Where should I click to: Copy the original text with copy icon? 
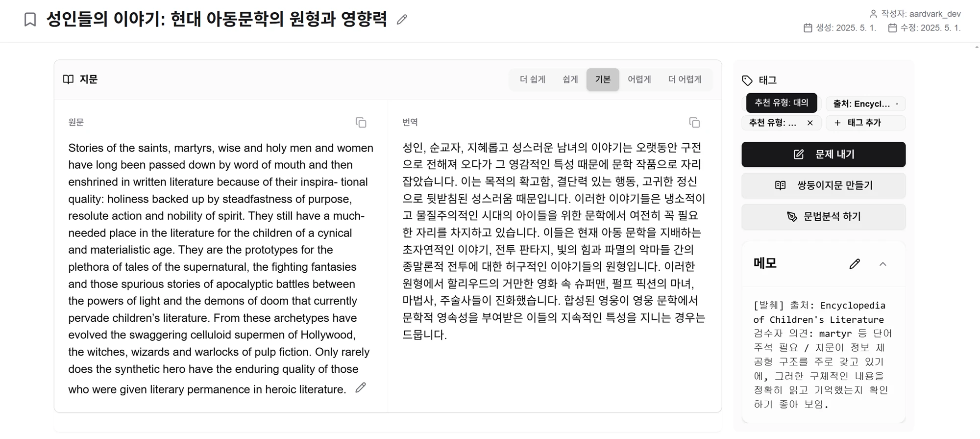point(361,123)
